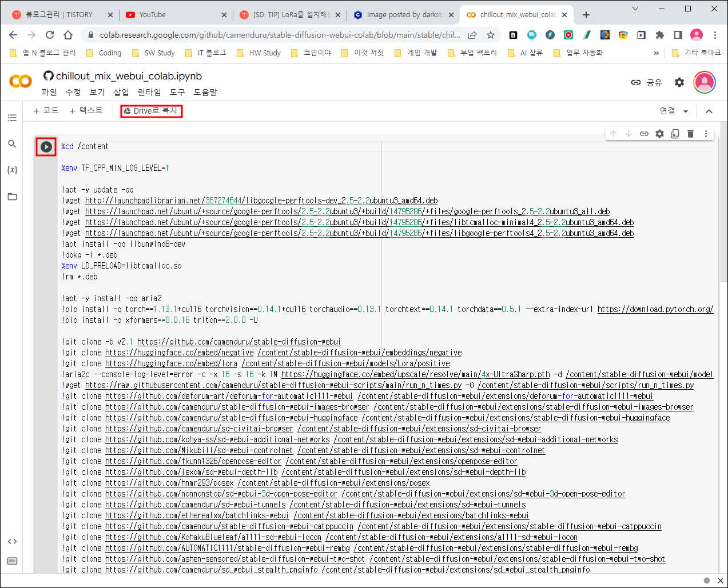This screenshot has height=588, width=728.
Task: Open the 파일 menu
Action: click(49, 92)
